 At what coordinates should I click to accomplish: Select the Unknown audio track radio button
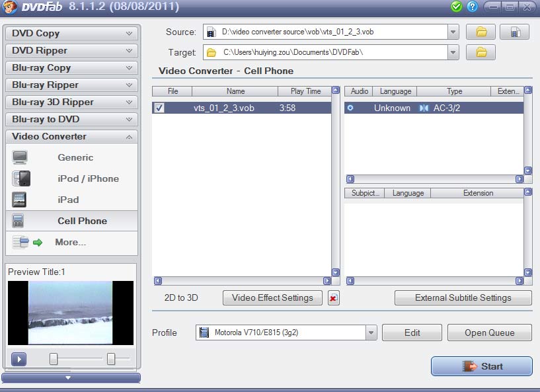[350, 108]
